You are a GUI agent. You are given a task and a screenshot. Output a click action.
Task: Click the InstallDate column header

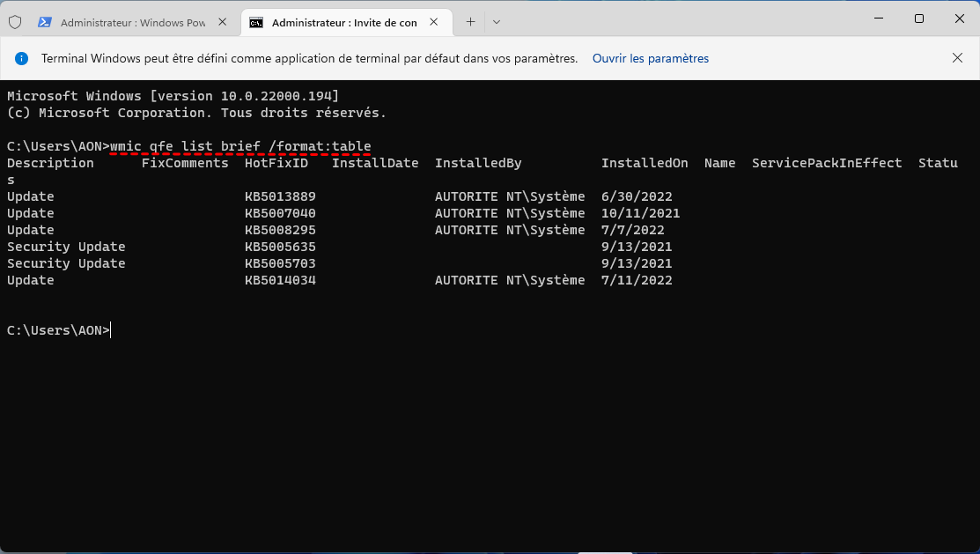click(x=375, y=163)
